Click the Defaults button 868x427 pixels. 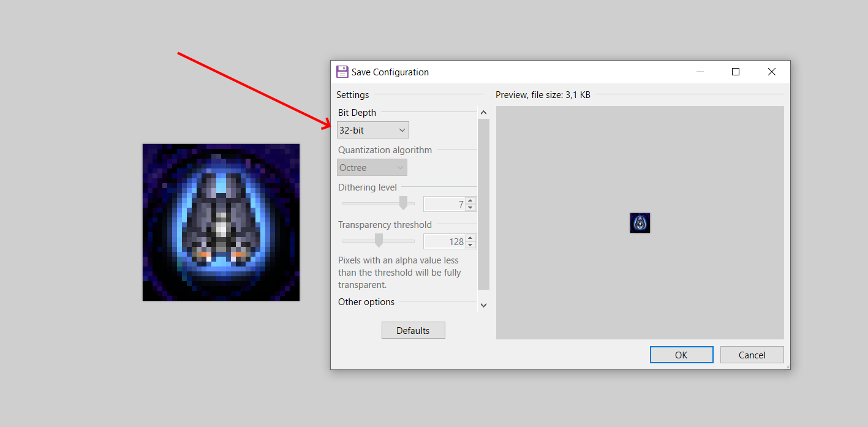413,330
